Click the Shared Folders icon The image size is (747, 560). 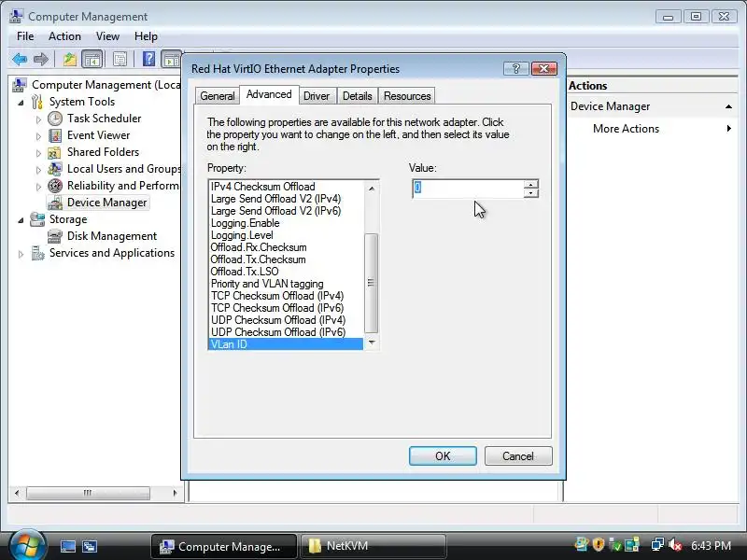click(x=54, y=152)
